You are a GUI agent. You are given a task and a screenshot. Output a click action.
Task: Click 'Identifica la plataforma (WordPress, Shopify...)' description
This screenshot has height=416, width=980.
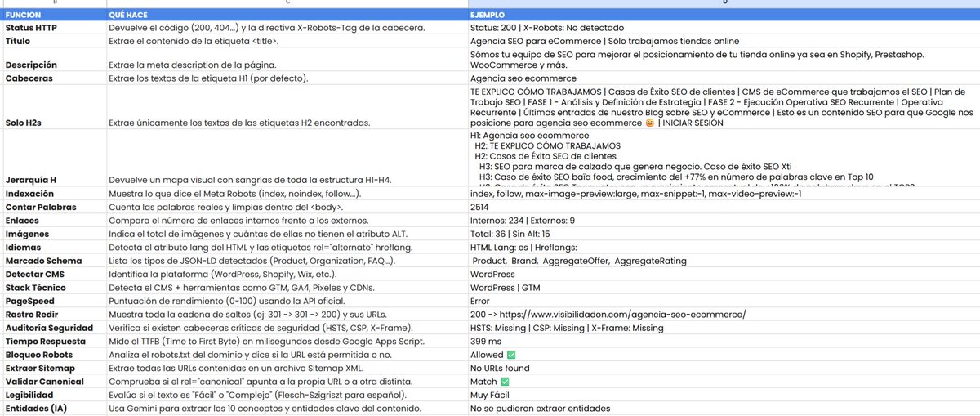click(287, 274)
